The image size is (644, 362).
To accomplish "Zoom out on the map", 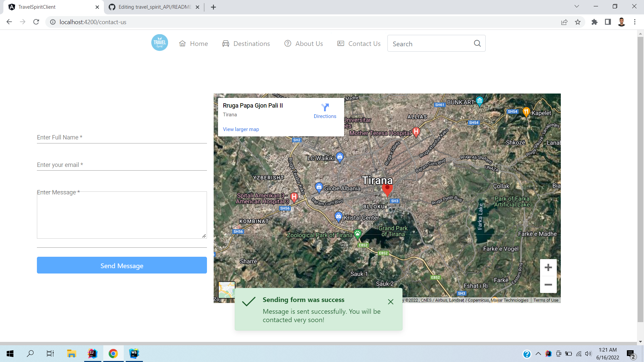I will pos(548,285).
